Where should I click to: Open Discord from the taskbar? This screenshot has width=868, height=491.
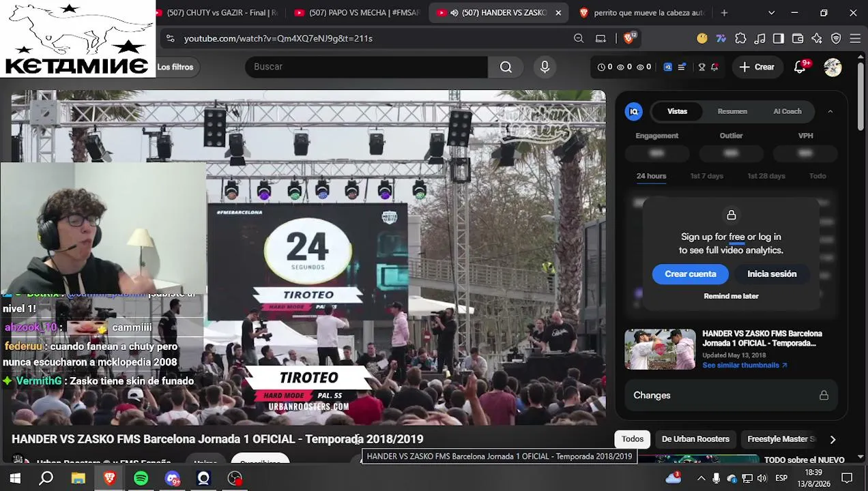(172, 478)
